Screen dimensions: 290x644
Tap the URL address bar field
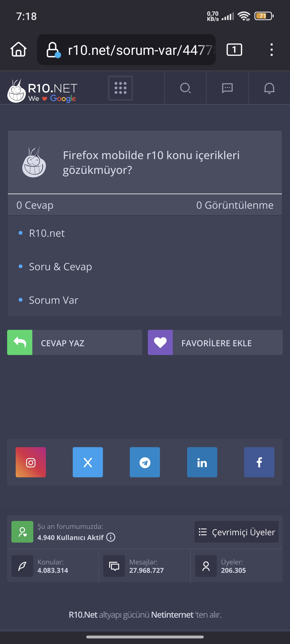pyautogui.click(x=126, y=50)
